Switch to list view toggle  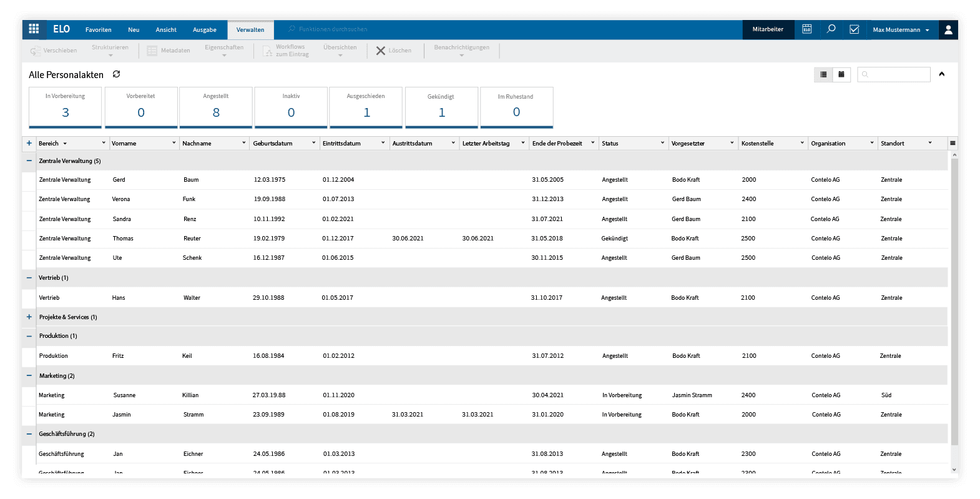pos(823,74)
